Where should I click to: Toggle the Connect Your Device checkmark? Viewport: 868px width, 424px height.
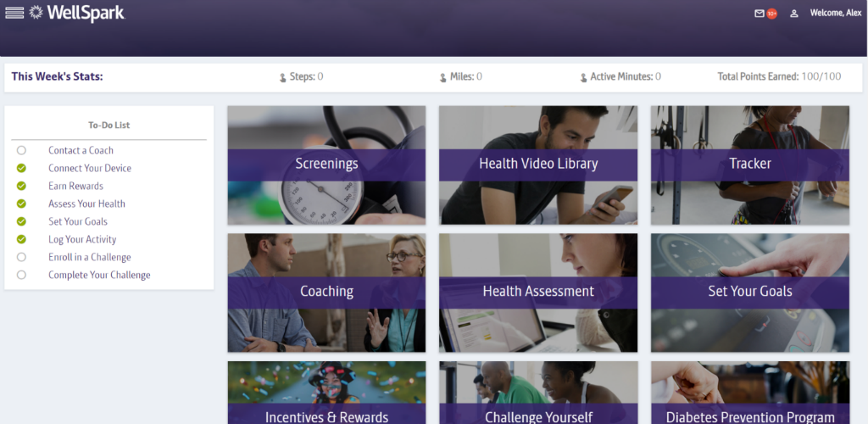click(21, 168)
